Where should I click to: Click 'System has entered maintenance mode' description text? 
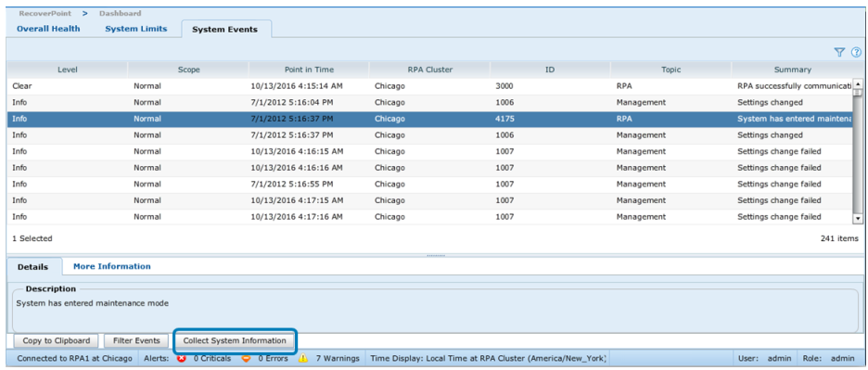pos(93,303)
